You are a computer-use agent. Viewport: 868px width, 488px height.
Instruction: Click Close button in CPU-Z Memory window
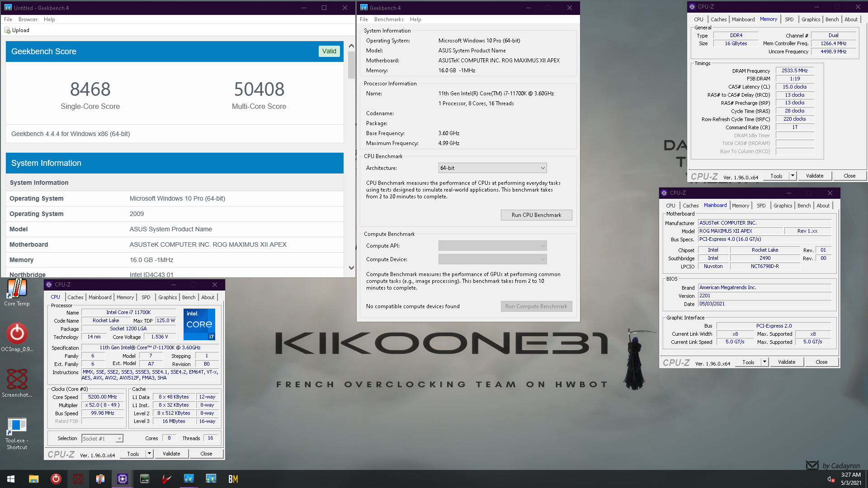click(x=849, y=176)
